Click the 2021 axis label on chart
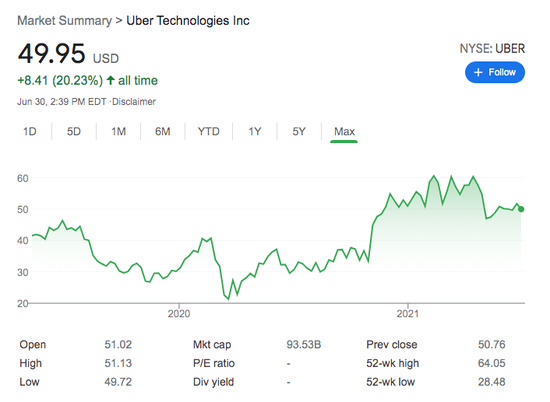Screen dimensions: 550x402 click(408, 313)
